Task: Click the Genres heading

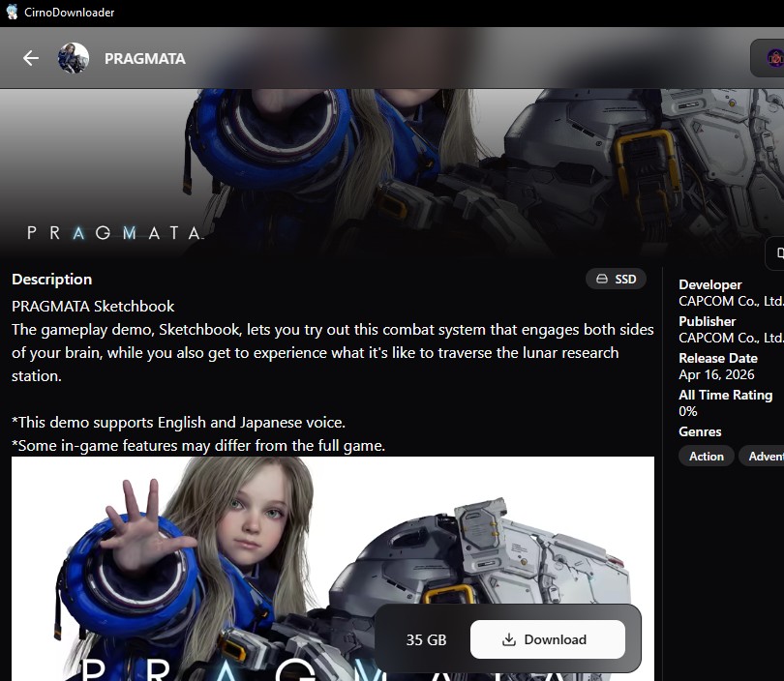Action: 700,431
